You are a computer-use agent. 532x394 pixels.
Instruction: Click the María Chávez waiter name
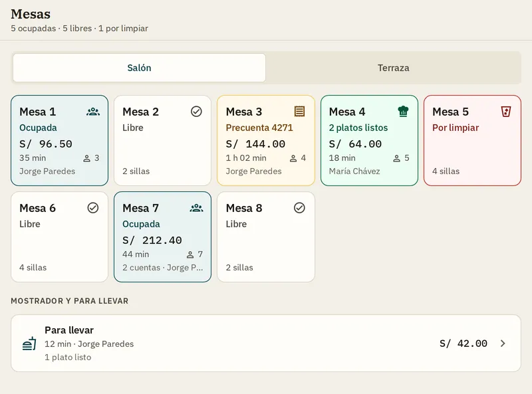[x=354, y=171]
